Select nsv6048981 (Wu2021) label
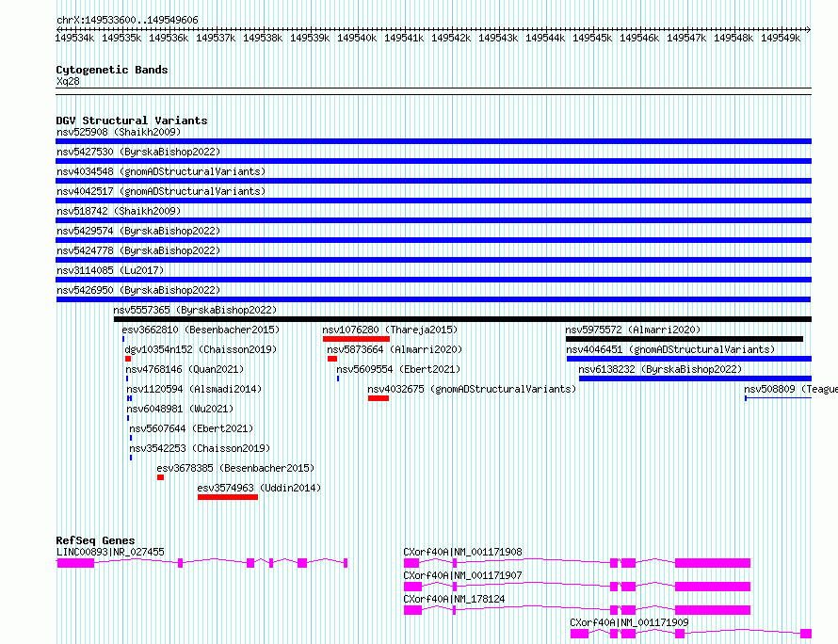Image resolution: width=838 pixels, height=644 pixels. coord(180,409)
